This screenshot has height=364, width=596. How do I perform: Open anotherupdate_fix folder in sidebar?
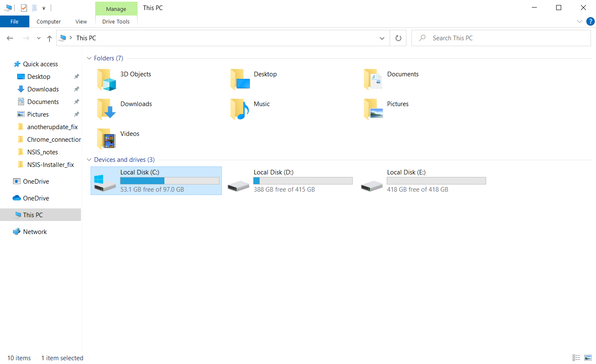click(x=52, y=127)
